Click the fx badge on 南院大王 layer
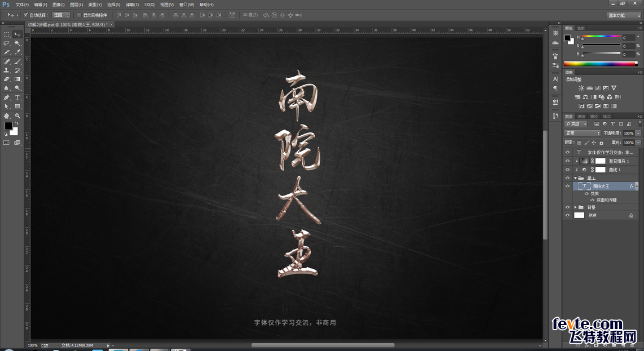The width and height of the screenshot is (644, 351). point(632,186)
